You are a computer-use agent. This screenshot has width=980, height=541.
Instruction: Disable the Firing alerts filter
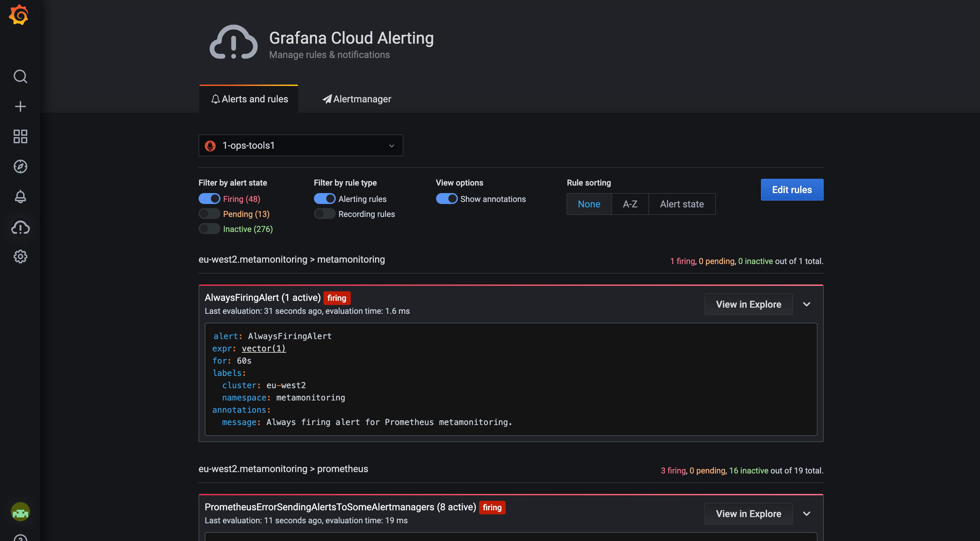tap(209, 199)
